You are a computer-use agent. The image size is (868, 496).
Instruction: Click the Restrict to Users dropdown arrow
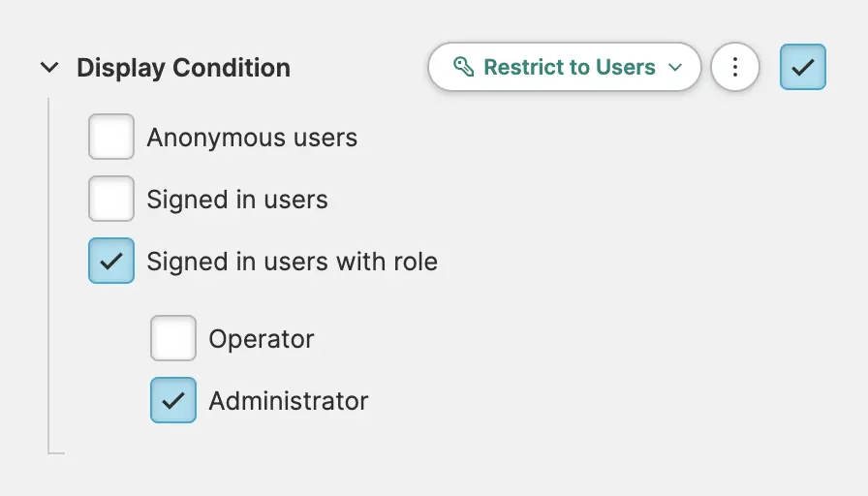click(x=675, y=68)
